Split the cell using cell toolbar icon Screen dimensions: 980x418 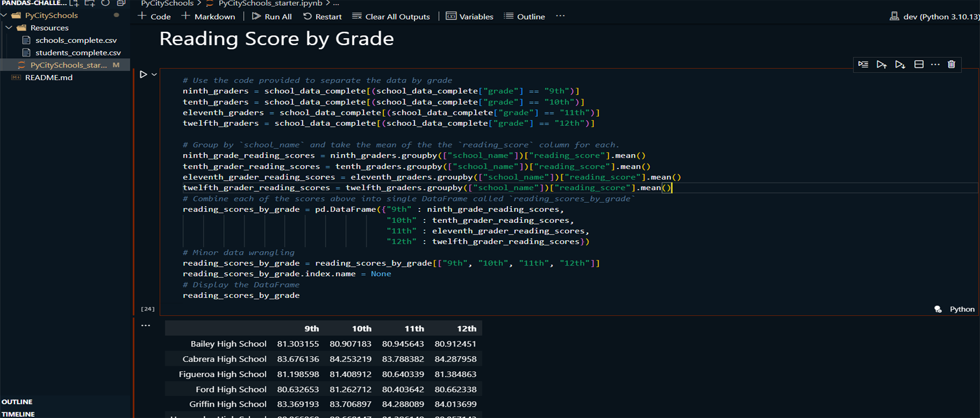tap(919, 65)
